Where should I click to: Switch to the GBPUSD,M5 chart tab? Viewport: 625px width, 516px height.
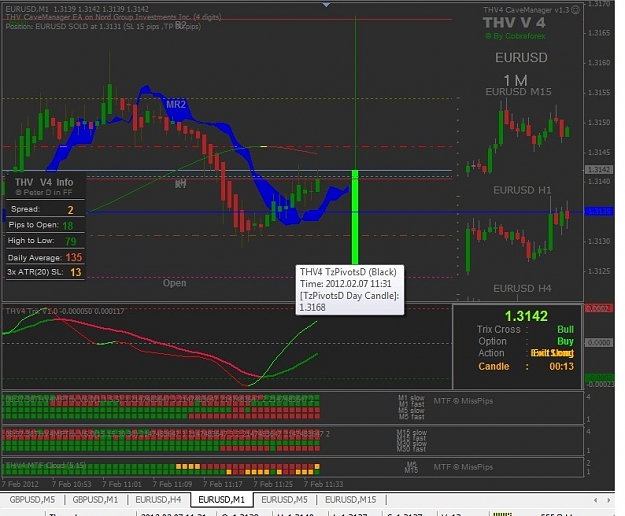click(x=32, y=500)
